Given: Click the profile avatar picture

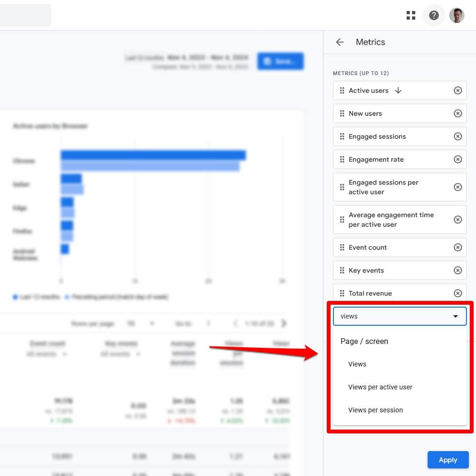Looking at the screenshot, I should pos(456,15).
